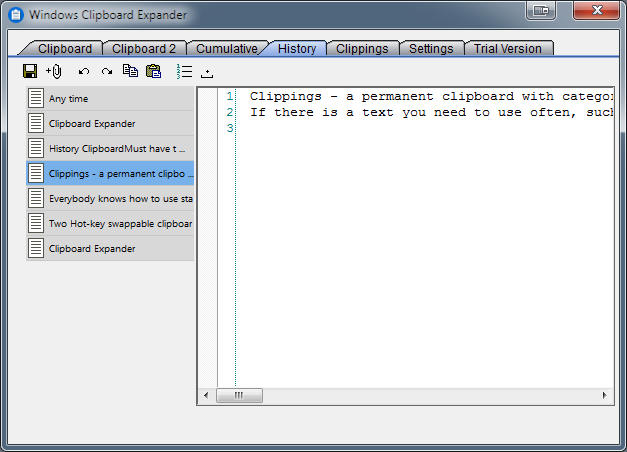
Task: Open the Cumulative tab
Action: (x=227, y=48)
